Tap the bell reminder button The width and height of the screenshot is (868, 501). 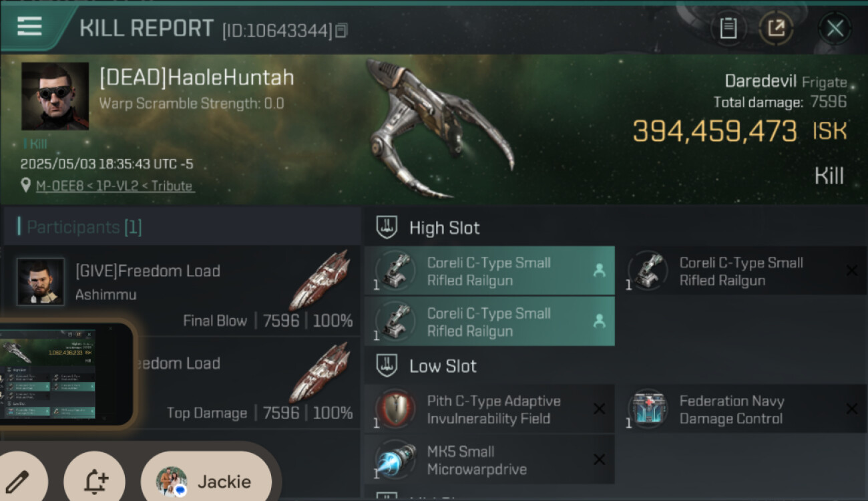click(95, 482)
